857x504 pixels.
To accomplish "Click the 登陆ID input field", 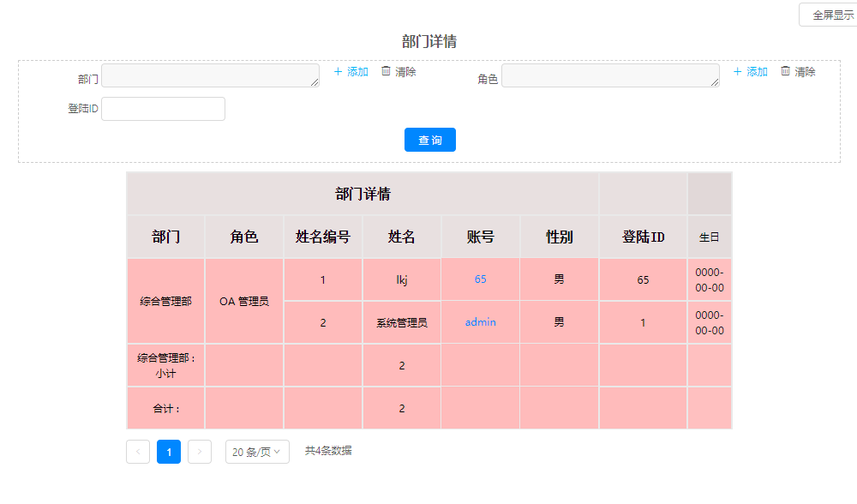I will [x=163, y=109].
